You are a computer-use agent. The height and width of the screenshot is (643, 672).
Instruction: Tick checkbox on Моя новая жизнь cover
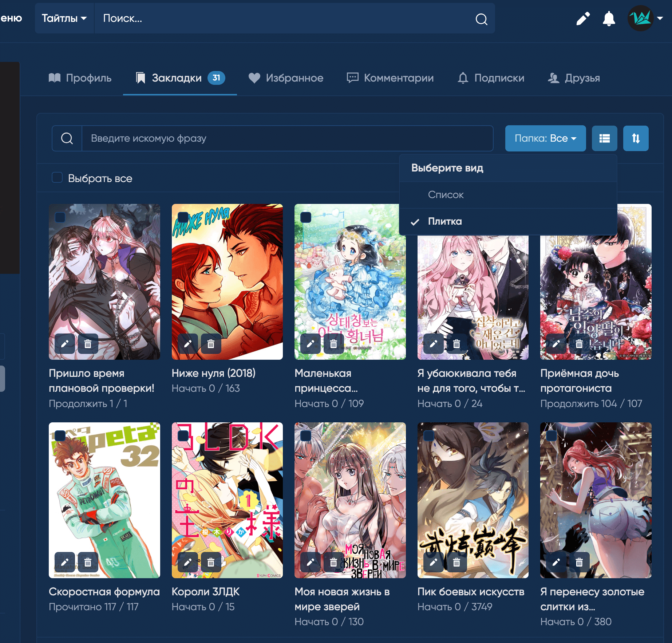click(306, 436)
